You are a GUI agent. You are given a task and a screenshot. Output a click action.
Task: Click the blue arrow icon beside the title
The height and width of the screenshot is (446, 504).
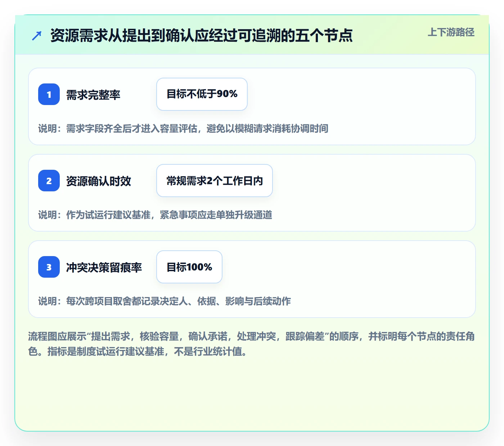(x=36, y=36)
